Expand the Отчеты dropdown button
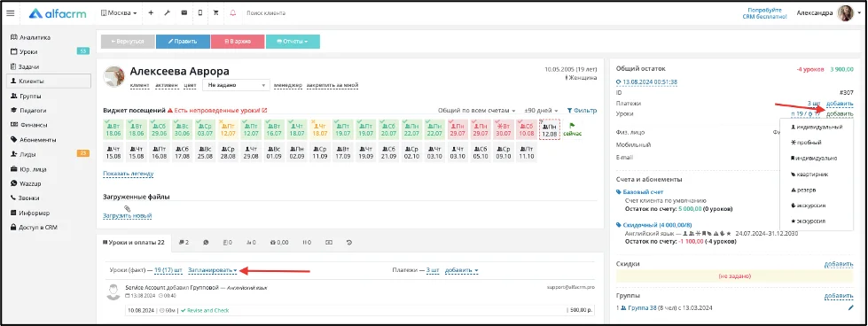Screen dimensions: 868x326 (293, 42)
